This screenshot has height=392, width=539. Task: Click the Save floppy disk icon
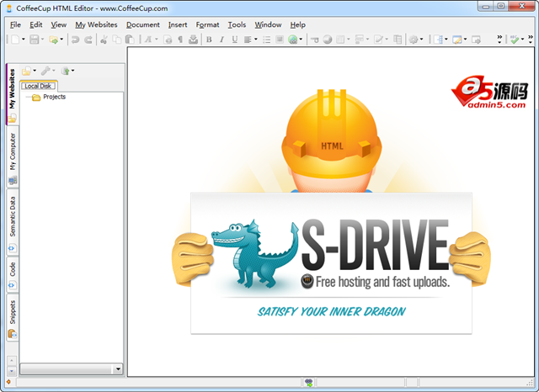34,40
